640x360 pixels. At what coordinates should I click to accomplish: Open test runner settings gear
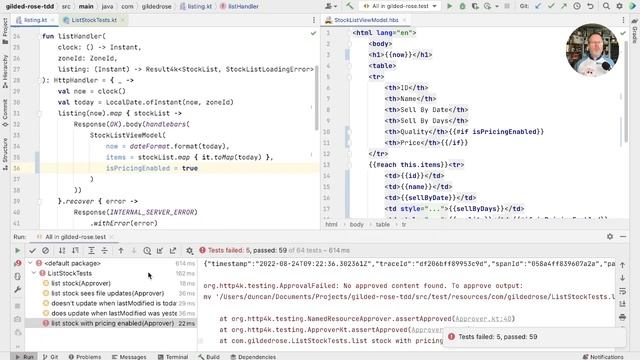(189, 250)
